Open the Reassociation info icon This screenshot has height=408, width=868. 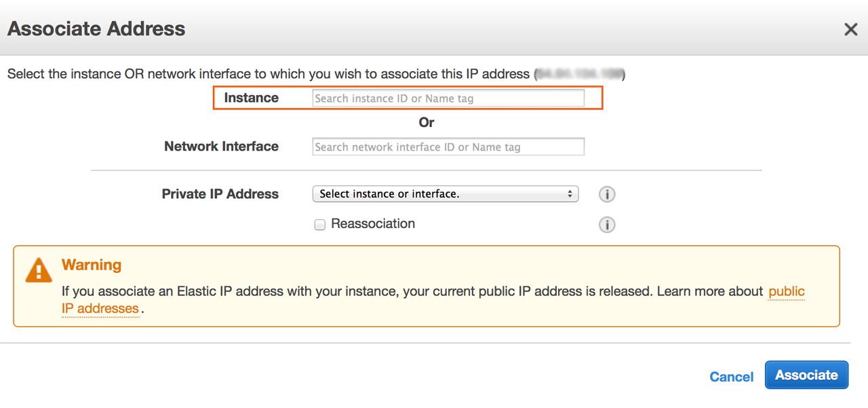(607, 225)
